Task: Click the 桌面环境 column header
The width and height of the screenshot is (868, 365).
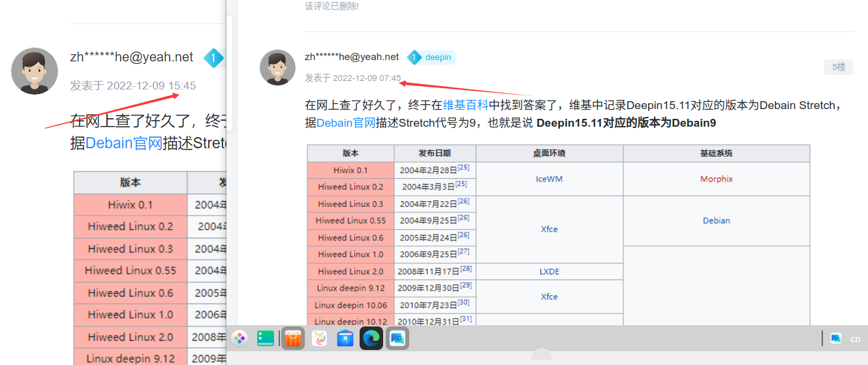Action: (550, 153)
